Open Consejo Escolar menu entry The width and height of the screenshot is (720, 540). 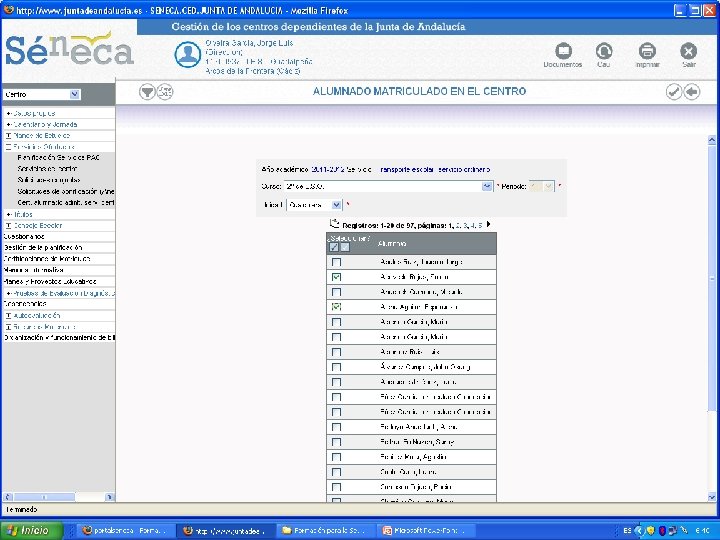(x=38, y=225)
